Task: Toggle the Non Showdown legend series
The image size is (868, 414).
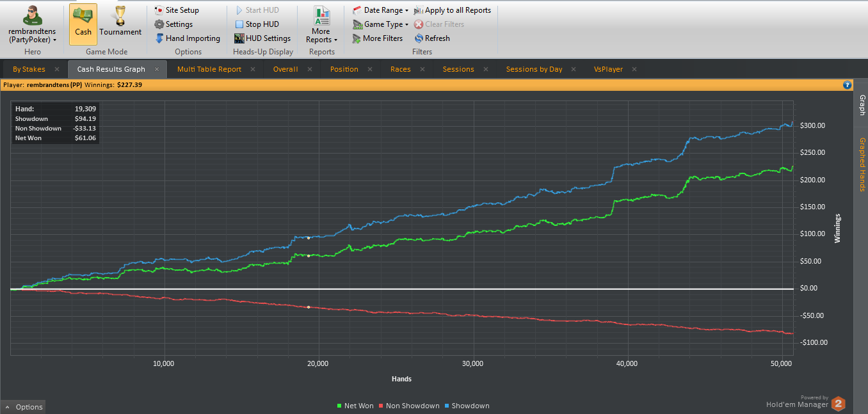Action: click(x=408, y=406)
